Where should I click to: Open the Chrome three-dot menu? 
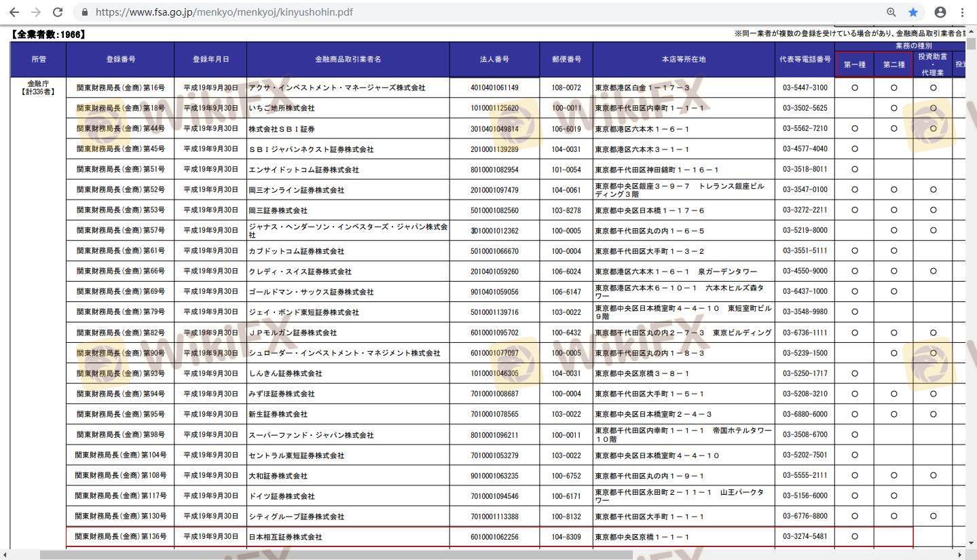[962, 12]
